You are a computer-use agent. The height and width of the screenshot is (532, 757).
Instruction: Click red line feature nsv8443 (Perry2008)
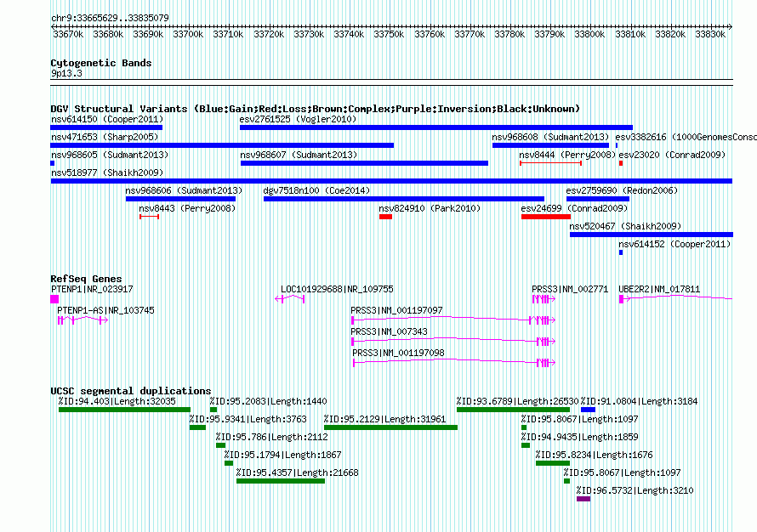click(149, 217)
